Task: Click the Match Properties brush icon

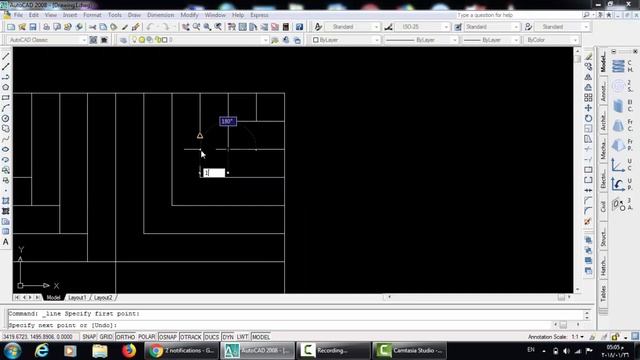Action: (x=136, y=27)
